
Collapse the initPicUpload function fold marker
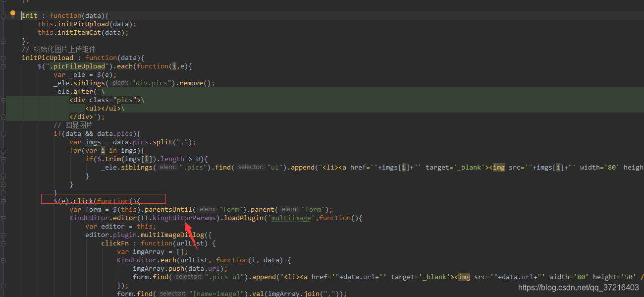(3, 58)
